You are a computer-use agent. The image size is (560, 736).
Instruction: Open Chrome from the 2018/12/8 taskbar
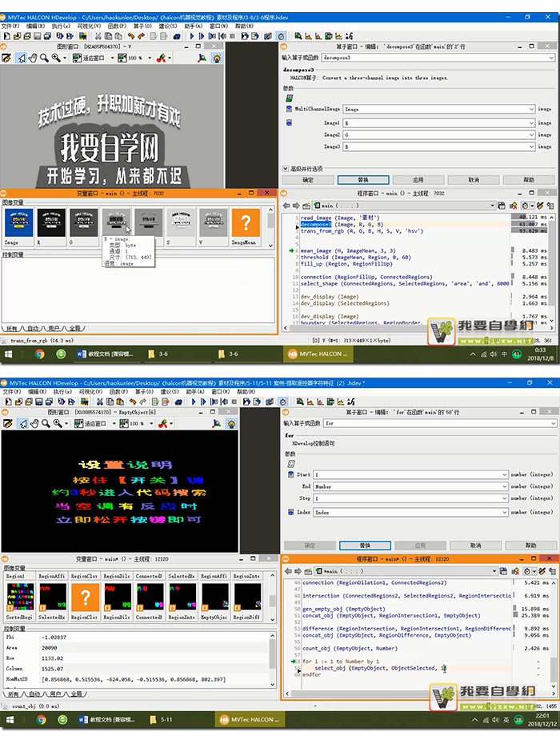pyautogui.click(x=39, y=354)
